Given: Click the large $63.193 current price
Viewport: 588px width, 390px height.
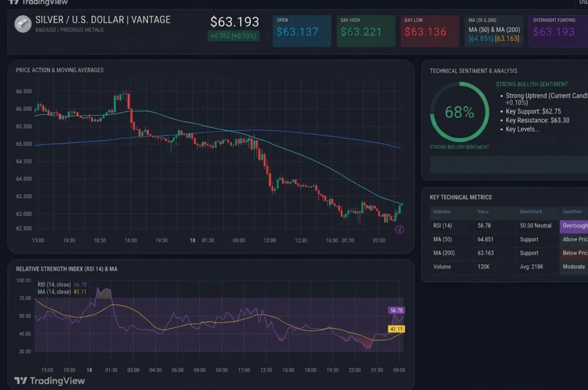Looking at the screenshot, I should click(234, 22).
